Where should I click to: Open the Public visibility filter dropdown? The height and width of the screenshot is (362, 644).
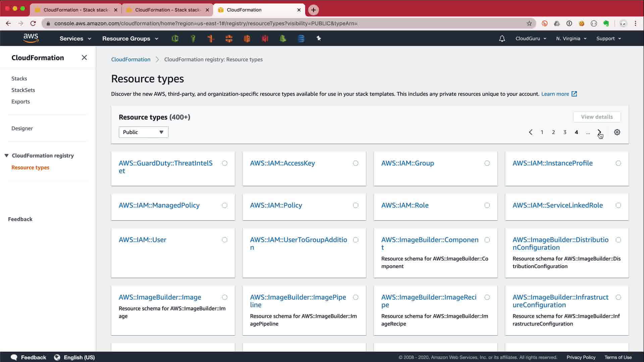[143, 132]
